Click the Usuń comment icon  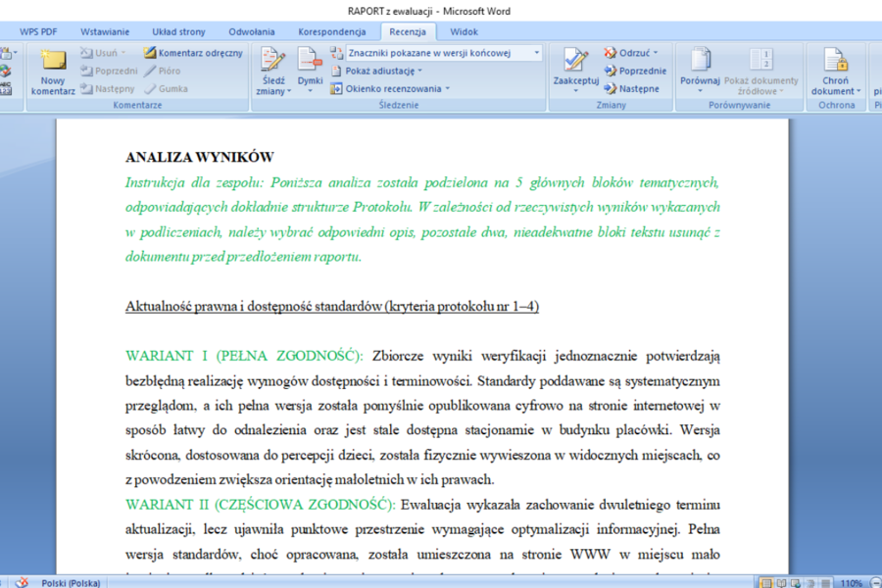86,53
